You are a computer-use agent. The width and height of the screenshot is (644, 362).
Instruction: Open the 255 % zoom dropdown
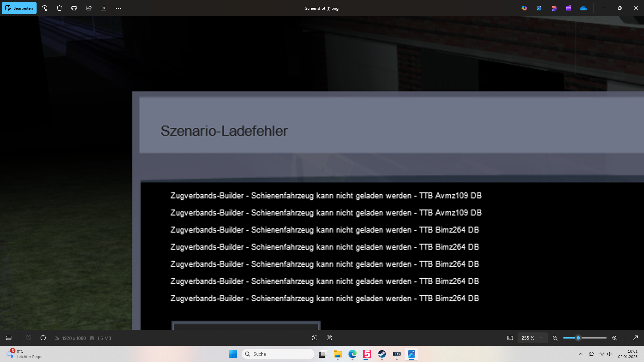[532, 338]
